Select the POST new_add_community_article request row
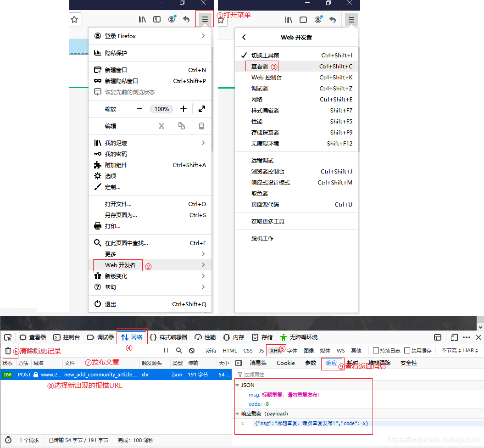 pos(116,375)
